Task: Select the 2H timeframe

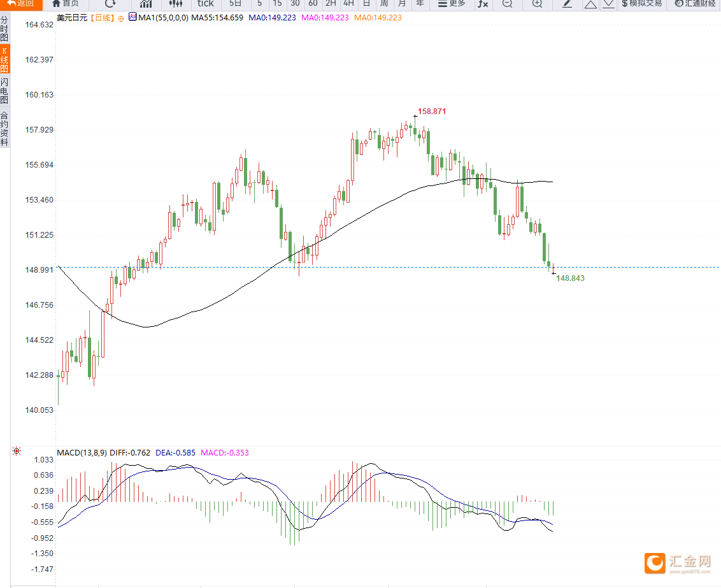Action: (331, 4)
